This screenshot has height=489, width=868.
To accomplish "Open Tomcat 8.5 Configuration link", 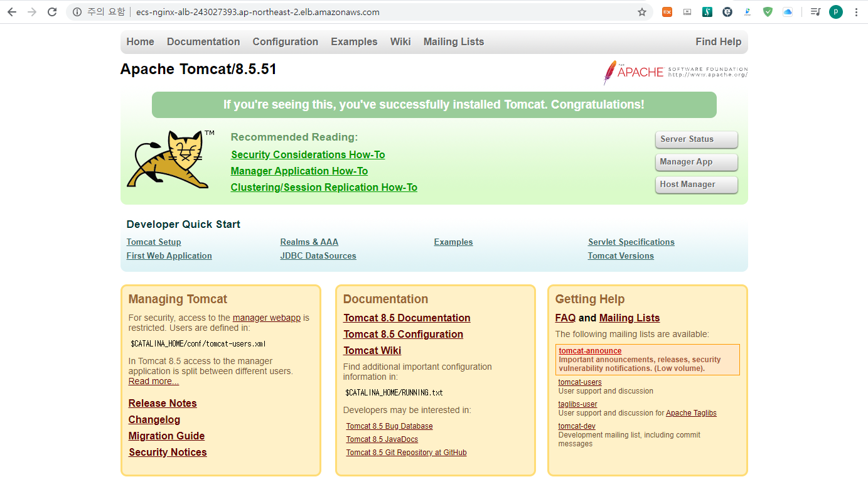I will coord(404,335).
